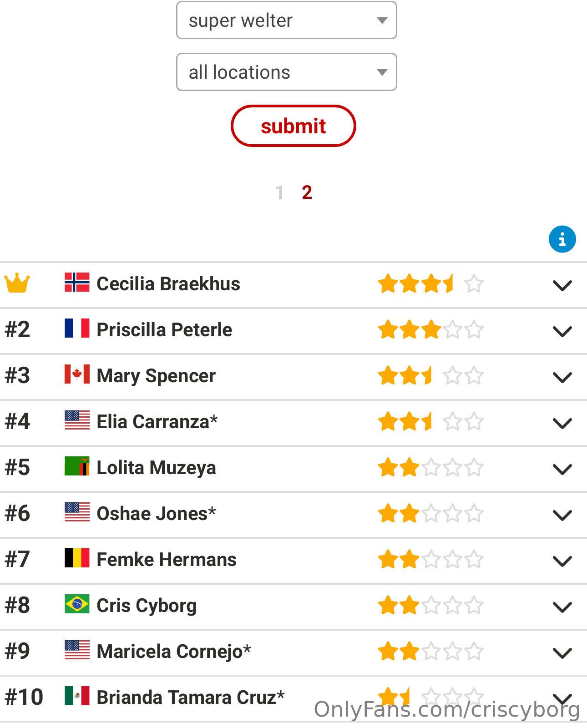Click Zambia flag beside Lolita Muzeya
Screen dimensions: 587x728
tap(77, 466)
